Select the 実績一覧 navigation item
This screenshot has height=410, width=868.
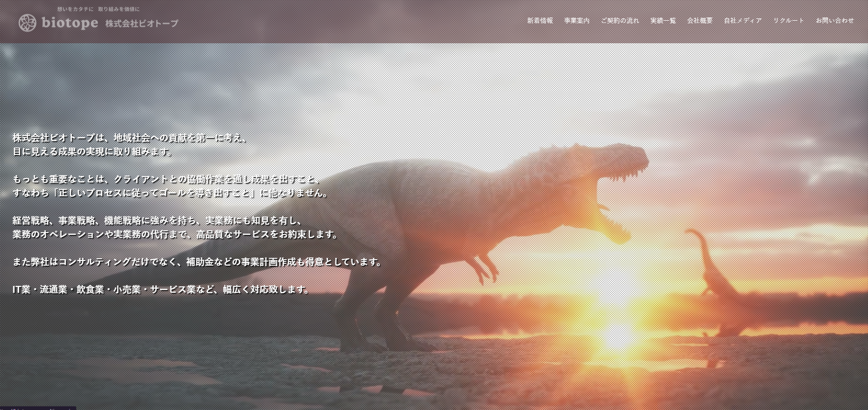[663, 21]
